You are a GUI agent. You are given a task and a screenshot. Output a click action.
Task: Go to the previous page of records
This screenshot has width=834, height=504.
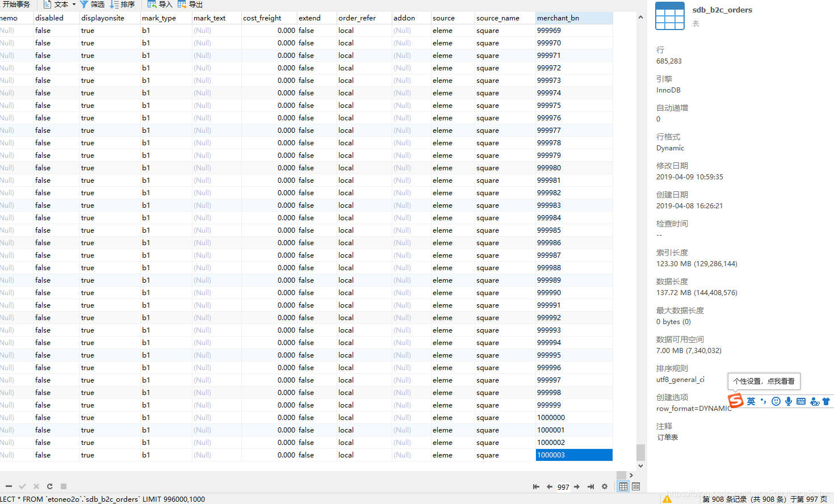[x=550, y=486]
